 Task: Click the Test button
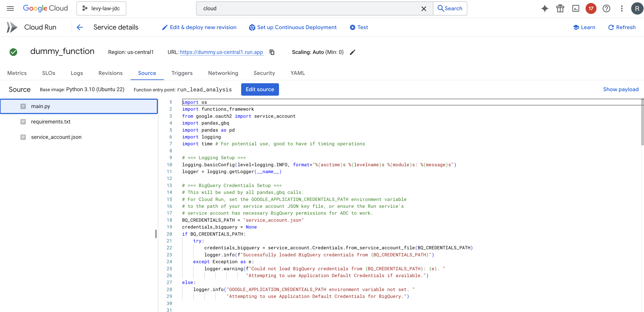pos(359,27)
